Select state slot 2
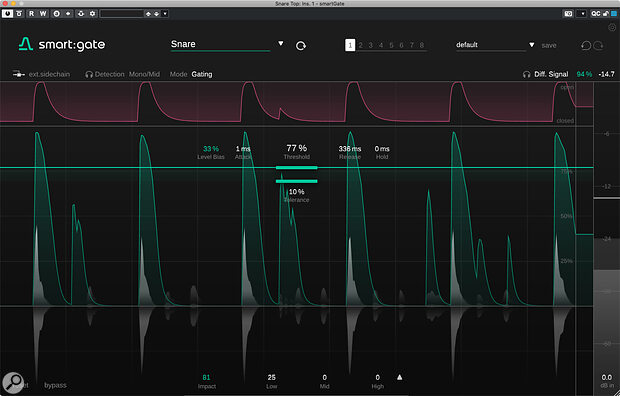 [x=360, y=45]
